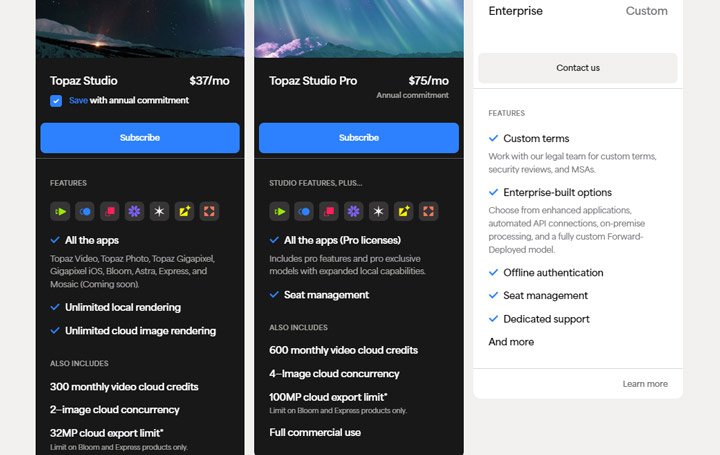Click the red squares app icon in the Topaz Studio Pro card
720x455 pixels.
[329, 212]
